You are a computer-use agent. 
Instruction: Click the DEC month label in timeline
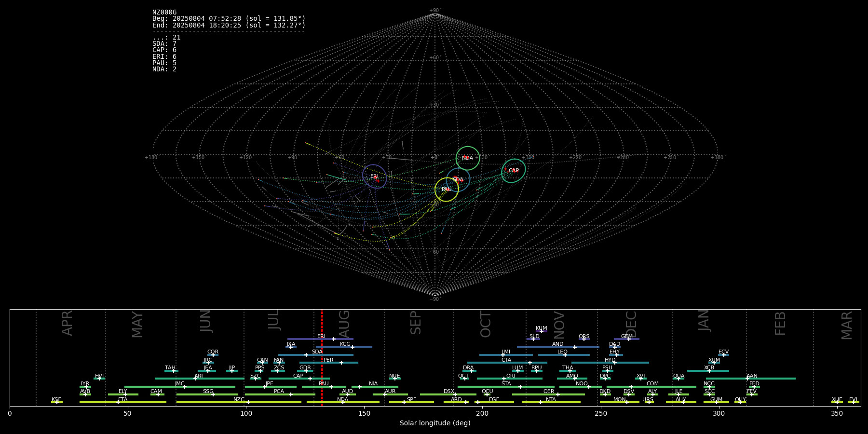tap(631, 324)
